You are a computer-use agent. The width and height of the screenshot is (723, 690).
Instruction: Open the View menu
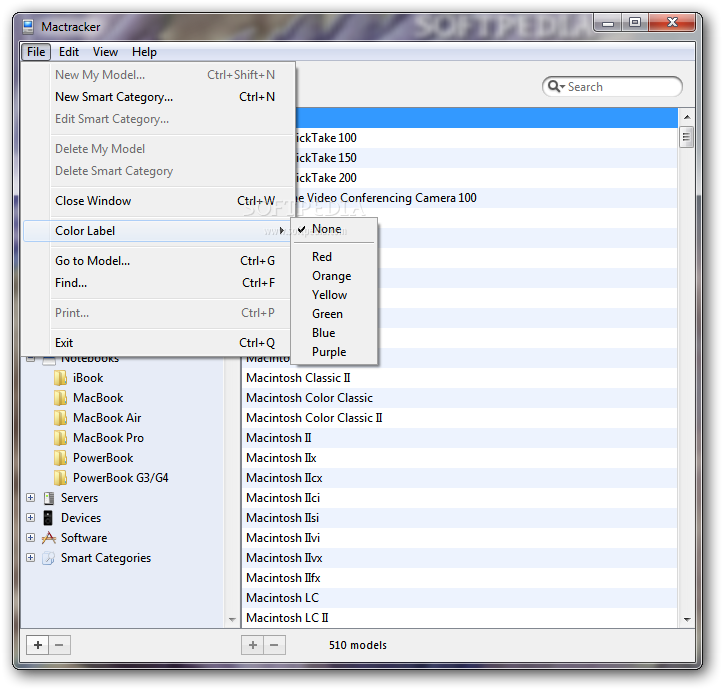tap(105, 52)
